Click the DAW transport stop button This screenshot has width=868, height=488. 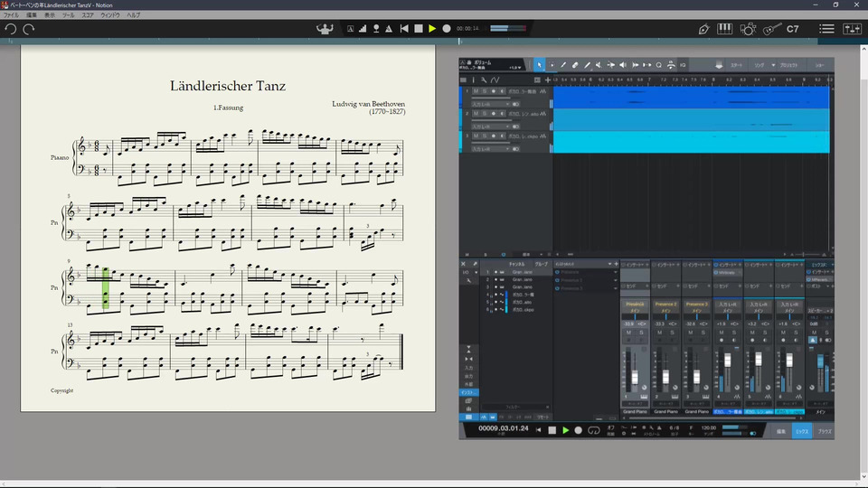click(552, 430)
